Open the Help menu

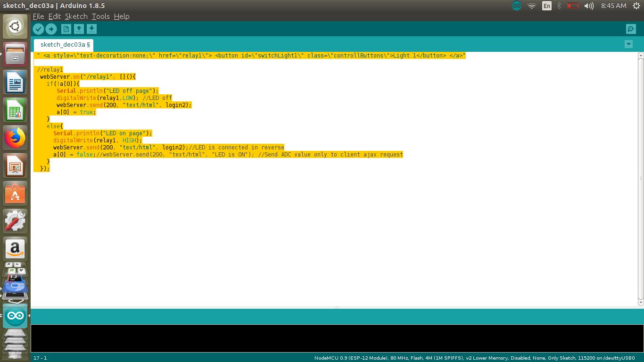coord(122,16)
